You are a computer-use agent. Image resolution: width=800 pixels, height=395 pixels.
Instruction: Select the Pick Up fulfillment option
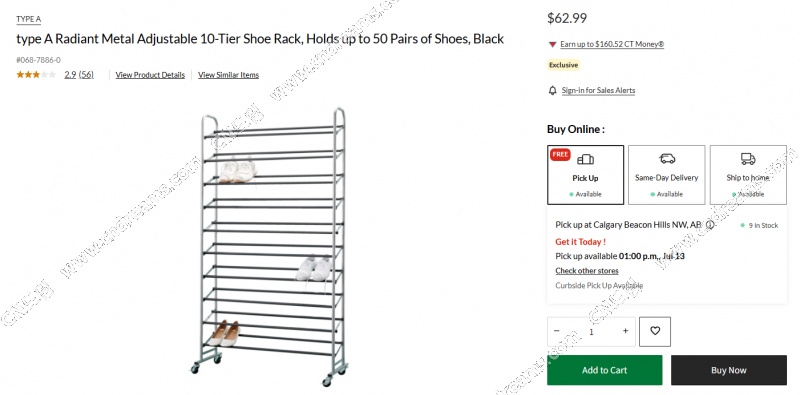tap(585, 175)
